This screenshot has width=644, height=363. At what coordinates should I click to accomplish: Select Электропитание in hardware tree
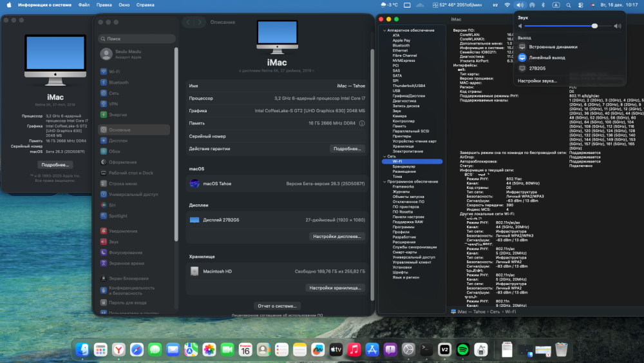click(x=408, y=152)
